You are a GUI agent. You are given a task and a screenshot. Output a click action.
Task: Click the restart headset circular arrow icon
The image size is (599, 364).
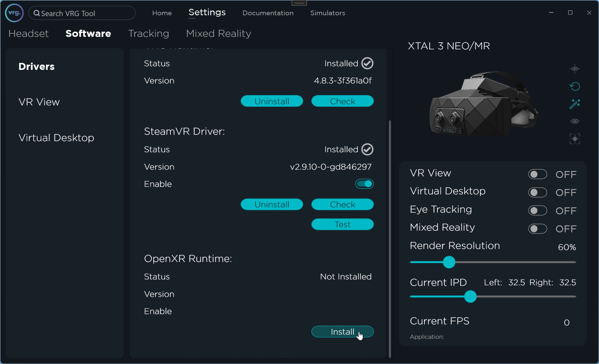574,86
